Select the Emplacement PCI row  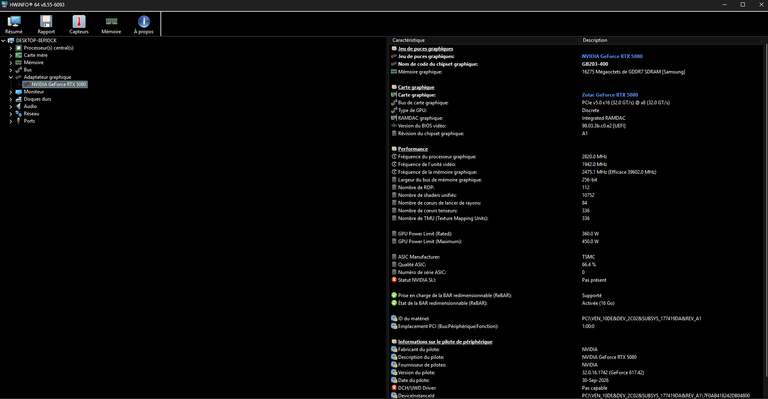(x=576, y=326)
